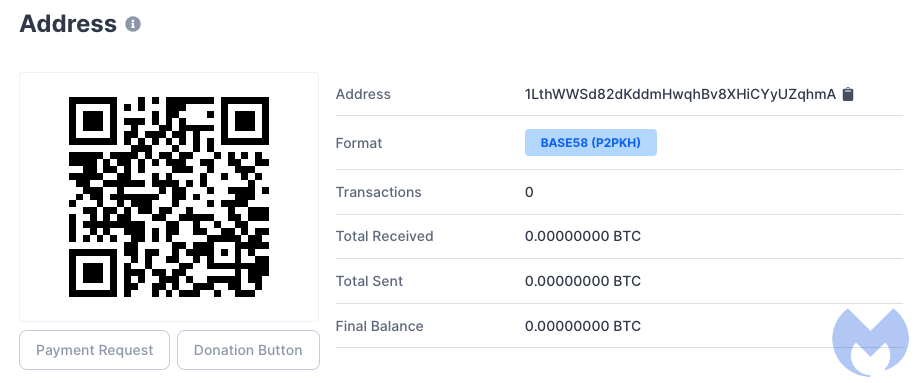Screen dimensions: 922x383
Task: Click the Malwarebytes logo watermark
Action: [870, 341]
